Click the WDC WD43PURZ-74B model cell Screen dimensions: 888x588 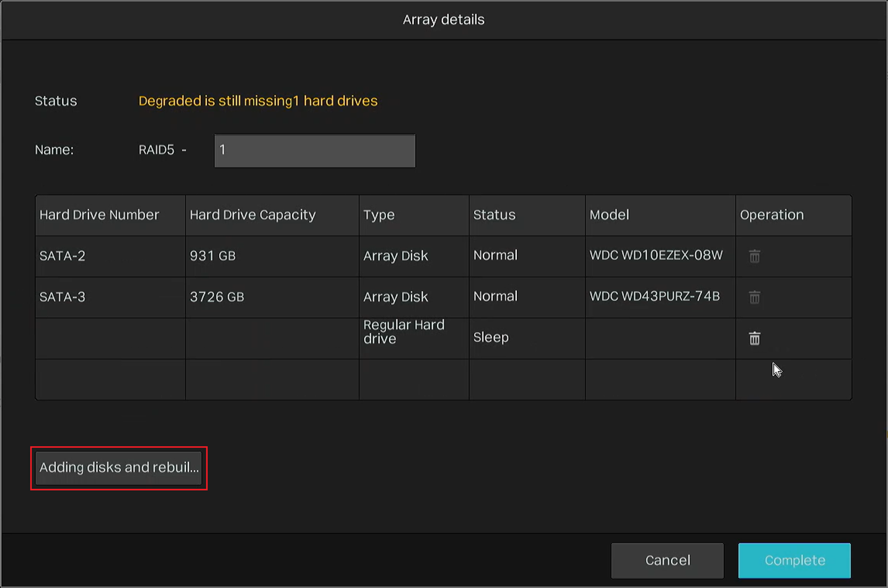pyautogui.click(x=661, y=297)
